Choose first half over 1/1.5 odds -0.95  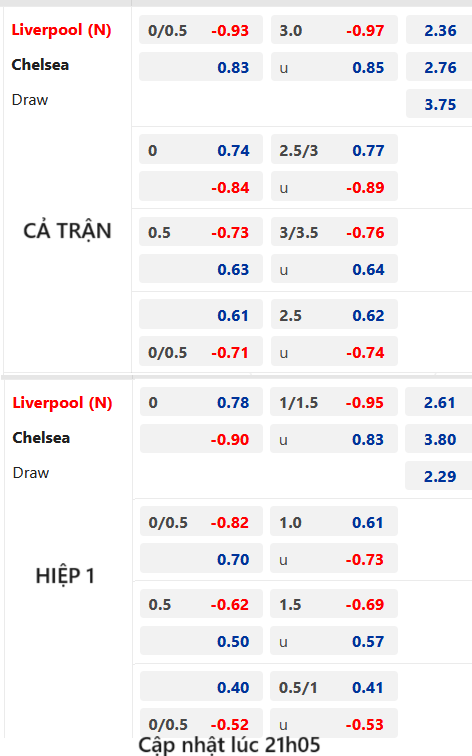point(334,402)
